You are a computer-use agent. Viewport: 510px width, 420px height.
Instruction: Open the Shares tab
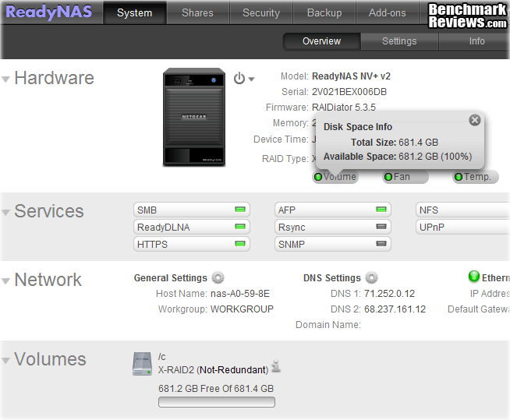[198, 12]
